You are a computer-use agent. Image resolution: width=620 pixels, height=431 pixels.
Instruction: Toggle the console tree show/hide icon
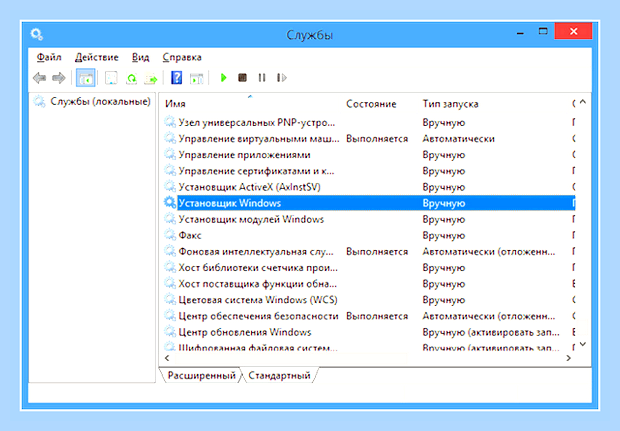[85, 78]
